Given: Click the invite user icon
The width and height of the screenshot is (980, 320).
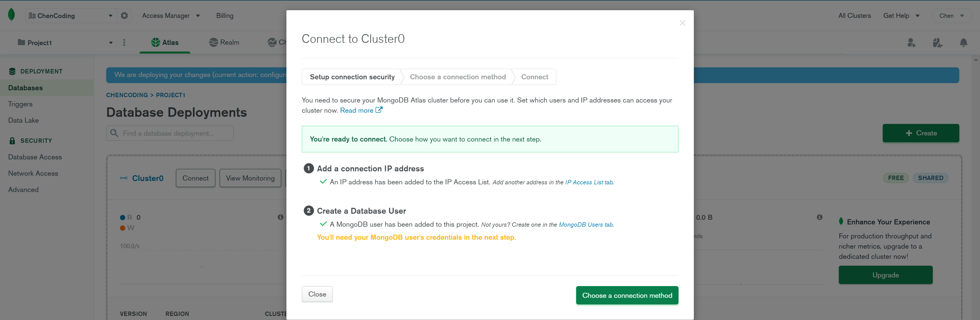Looking at the screenshot, I should click(912, 43).
